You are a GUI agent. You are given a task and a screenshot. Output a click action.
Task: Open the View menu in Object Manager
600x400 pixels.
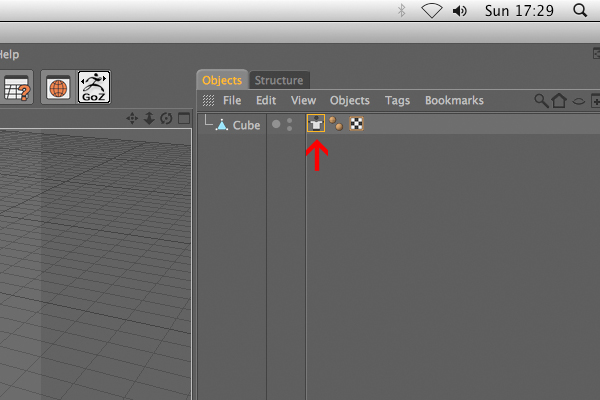tap(303, 101)
